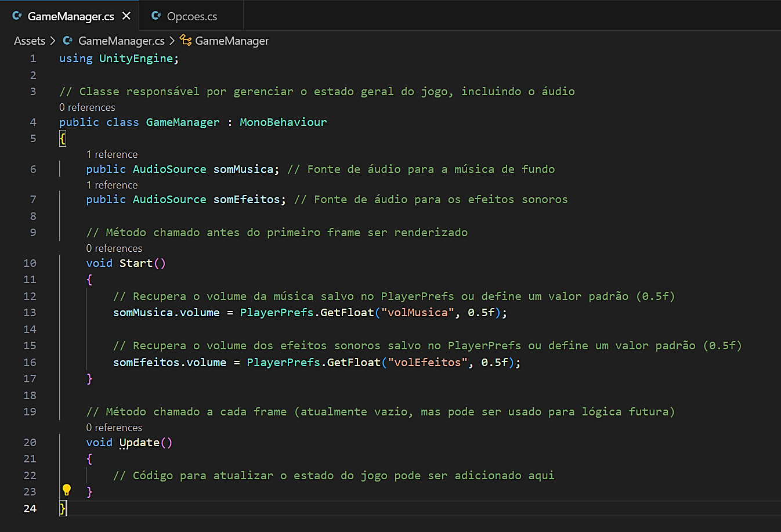Click the C# icon on the Opcoes.cs tab
Image resolution: width=781 pixels, height=532 pixels.
point(156,16)
